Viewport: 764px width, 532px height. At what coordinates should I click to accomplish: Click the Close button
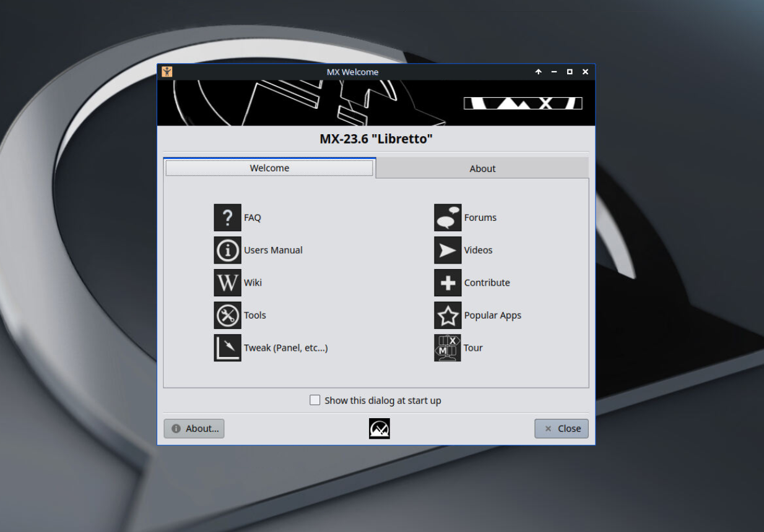click(x=561, y=428)
